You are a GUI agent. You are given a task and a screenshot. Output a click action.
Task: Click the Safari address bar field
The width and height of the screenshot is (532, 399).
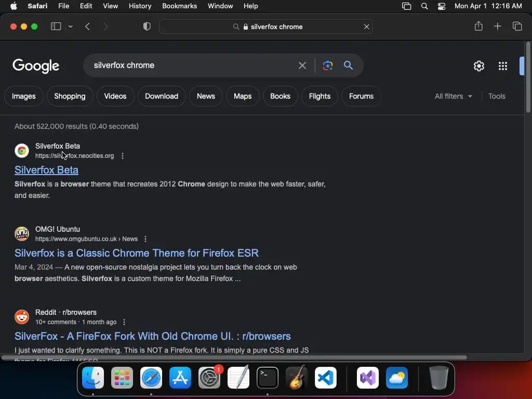266,26
